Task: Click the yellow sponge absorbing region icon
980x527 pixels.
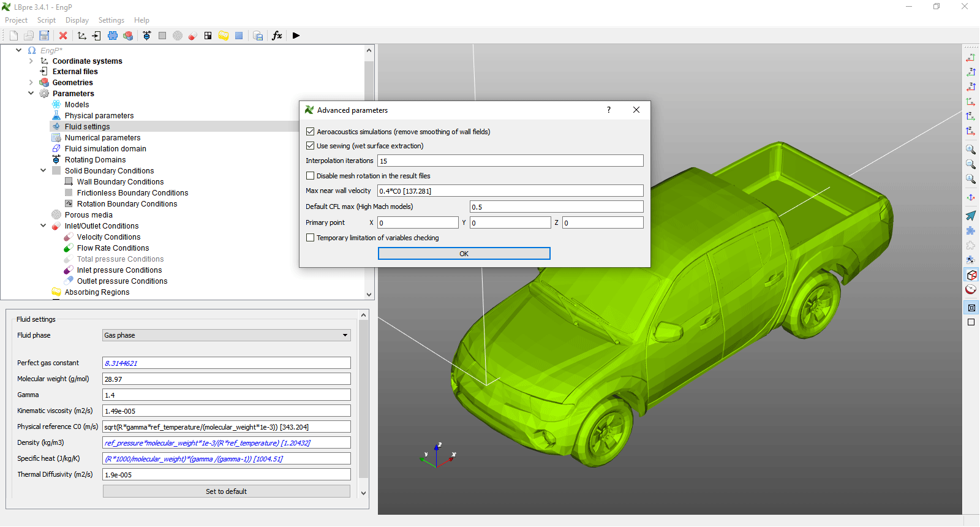Action: coord(224,36)
